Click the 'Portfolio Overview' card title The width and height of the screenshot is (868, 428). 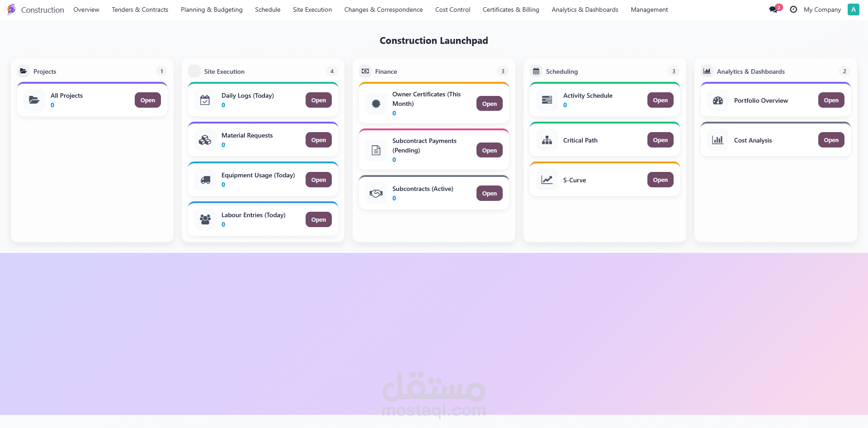pyautogui.click(x=761, y=100)
